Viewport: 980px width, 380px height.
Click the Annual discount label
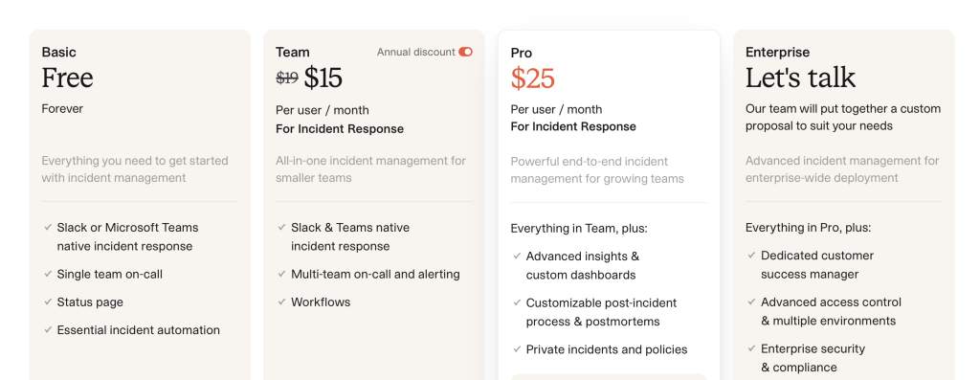(x=415, y=52)
